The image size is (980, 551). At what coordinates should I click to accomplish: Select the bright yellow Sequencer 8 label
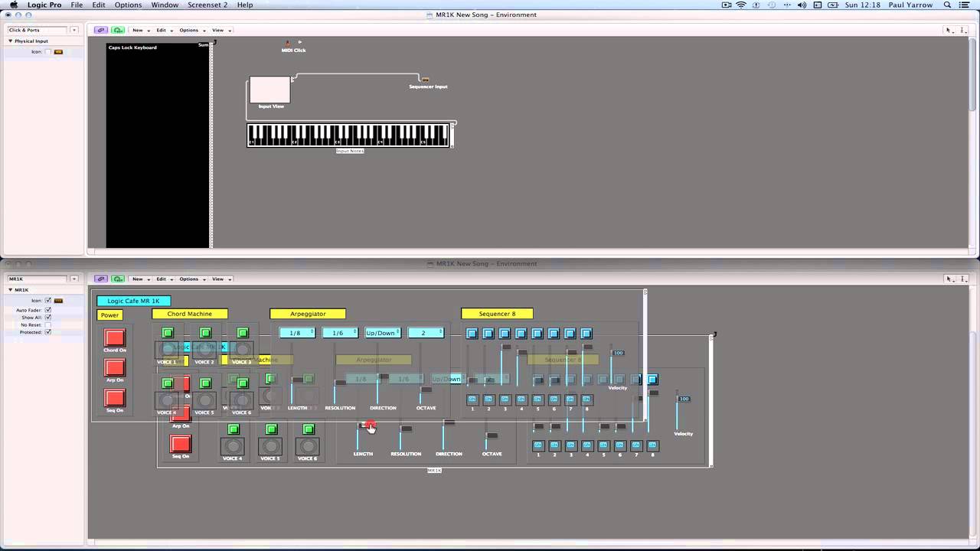(497, 314)
